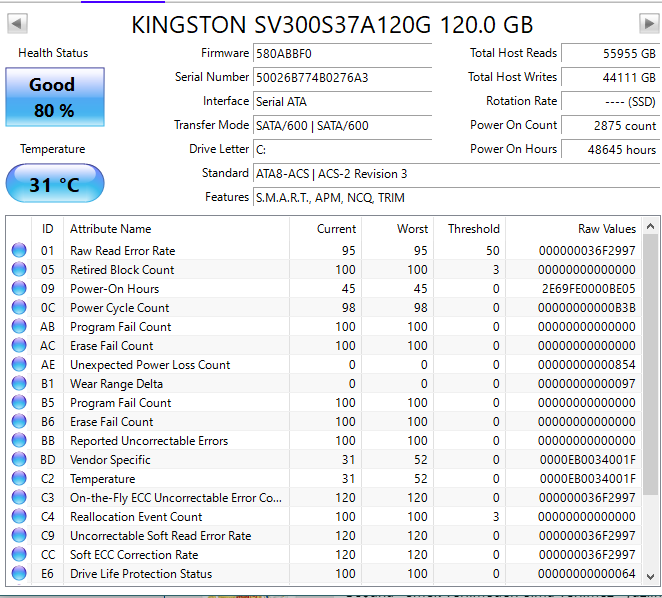The image size is (662, 598).
Task: Go to next disk with right arrow
Action: click(648, 23)
